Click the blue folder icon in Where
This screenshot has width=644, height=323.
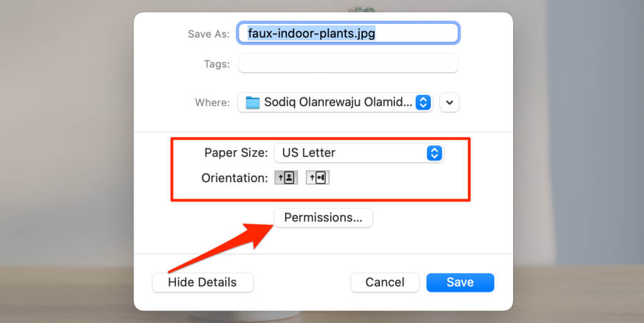point(252,102)
